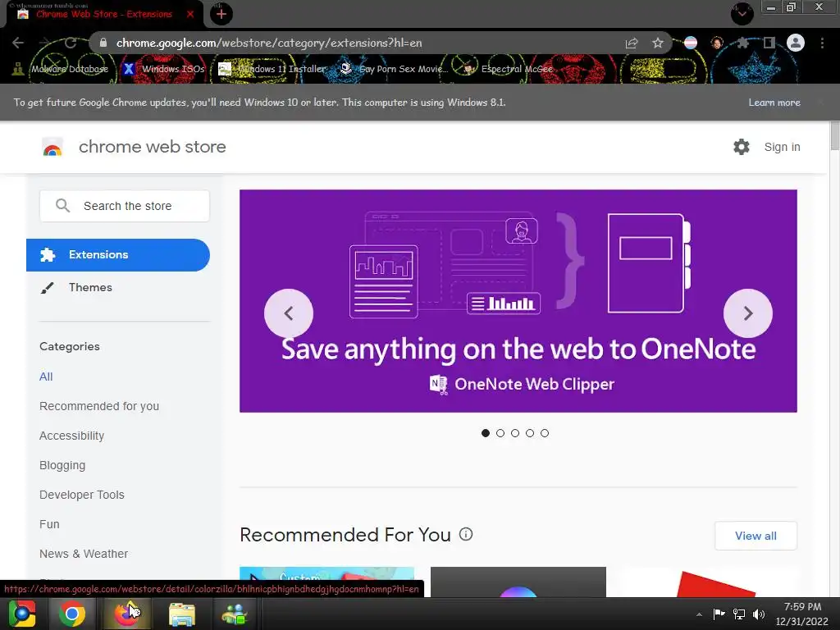Choose the Blogging category

pos(62,465)
